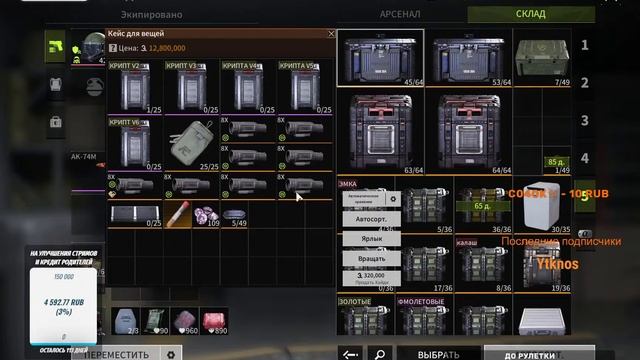Select the armor plate item showing 2/3

126,321
